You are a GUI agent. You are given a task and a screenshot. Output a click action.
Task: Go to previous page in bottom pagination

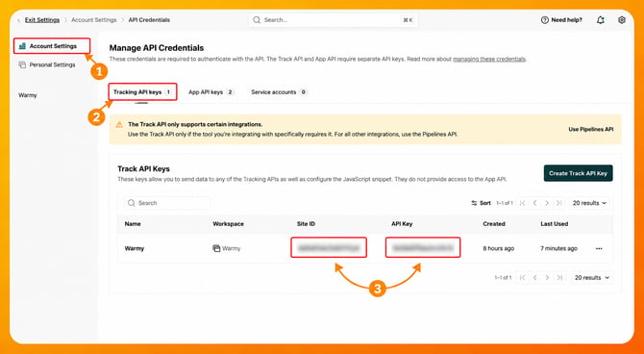534,278
